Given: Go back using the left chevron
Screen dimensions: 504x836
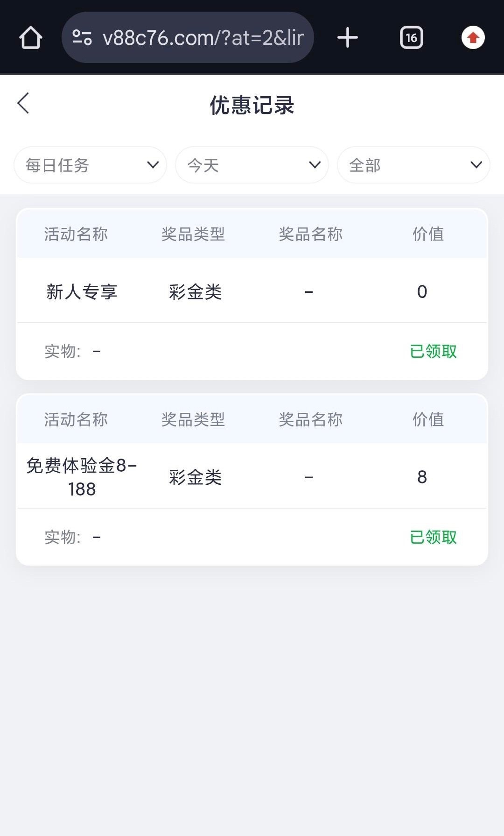Looking at the screenshot, I should pos(23,103).
